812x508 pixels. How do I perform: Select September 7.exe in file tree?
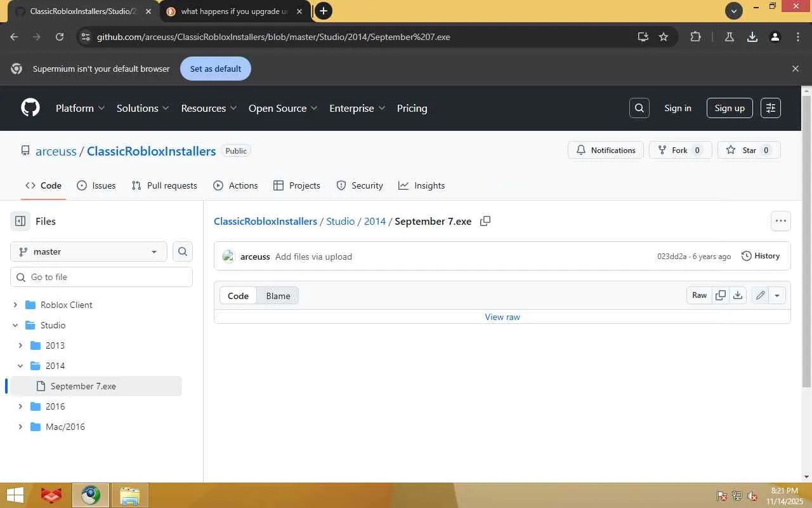96,386
